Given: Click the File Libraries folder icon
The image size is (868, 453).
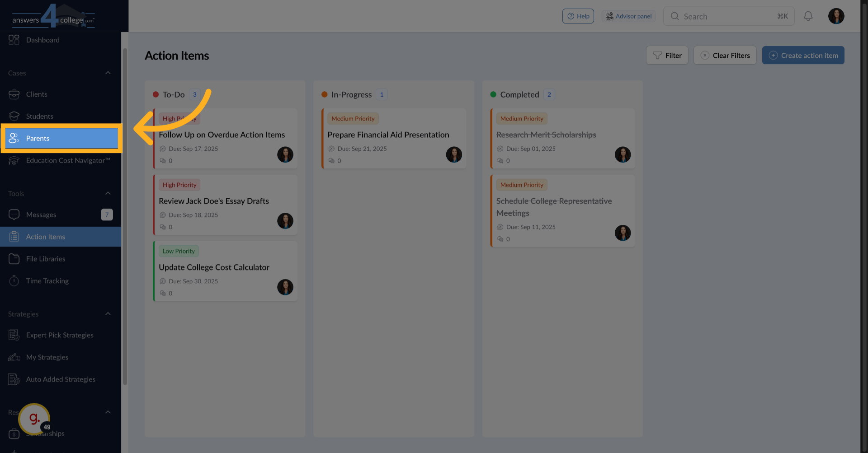Looking at the screenshot, I should [14, 259].
